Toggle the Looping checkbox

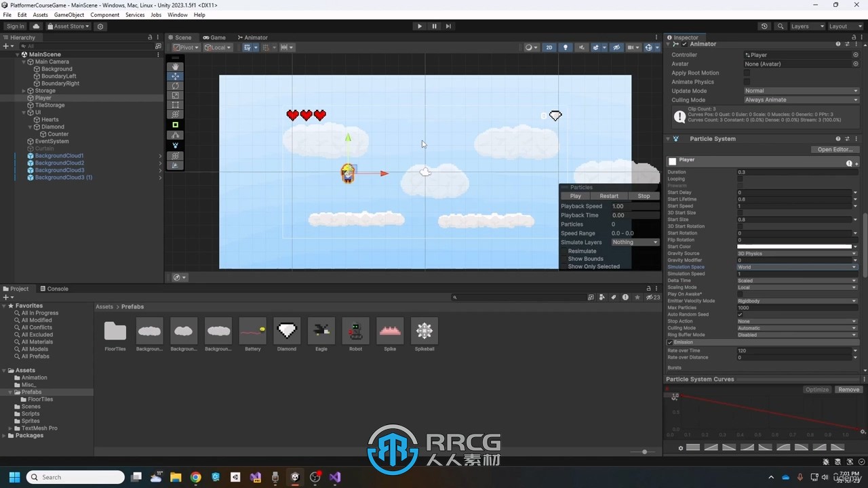[740, 179]
